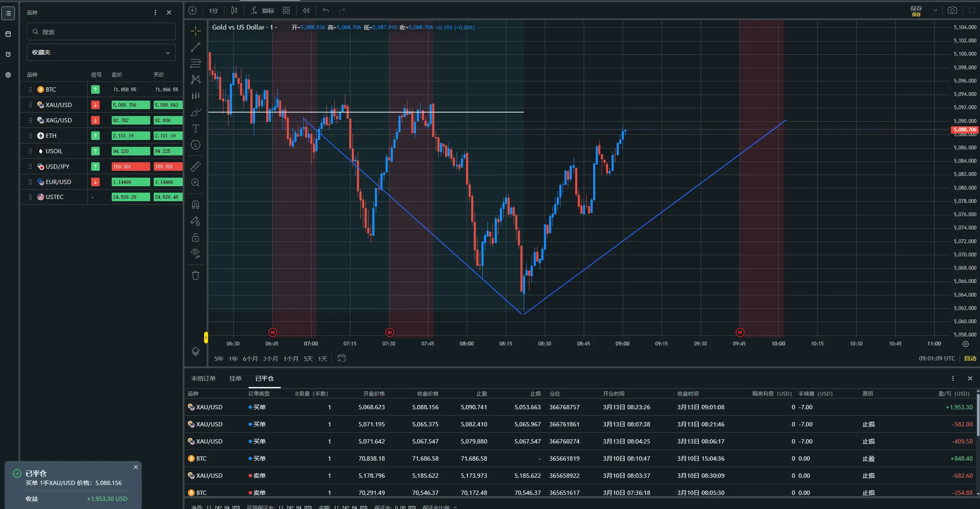This screenshot has width=980, height=509.
Task: Select the trend line drawing tool
Action: 196,48
